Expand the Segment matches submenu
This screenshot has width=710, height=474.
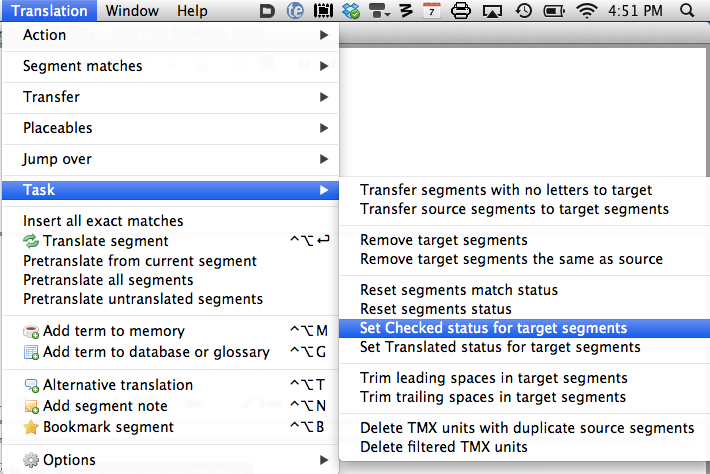pos(170,66)
